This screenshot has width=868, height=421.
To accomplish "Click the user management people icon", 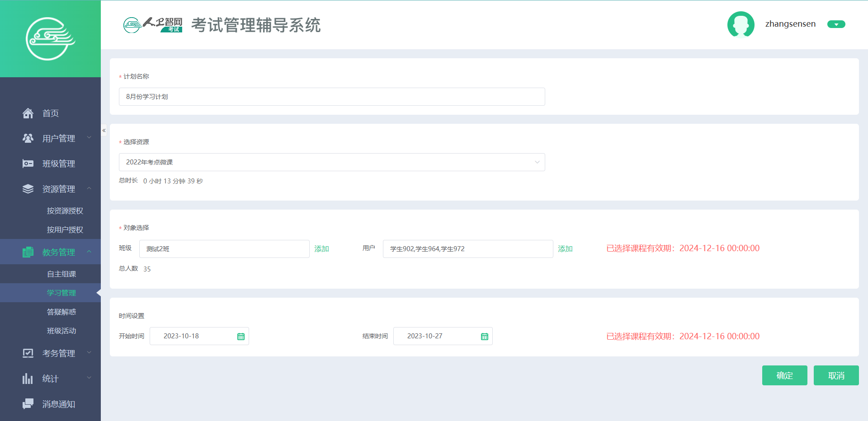I will coord(28,138).
